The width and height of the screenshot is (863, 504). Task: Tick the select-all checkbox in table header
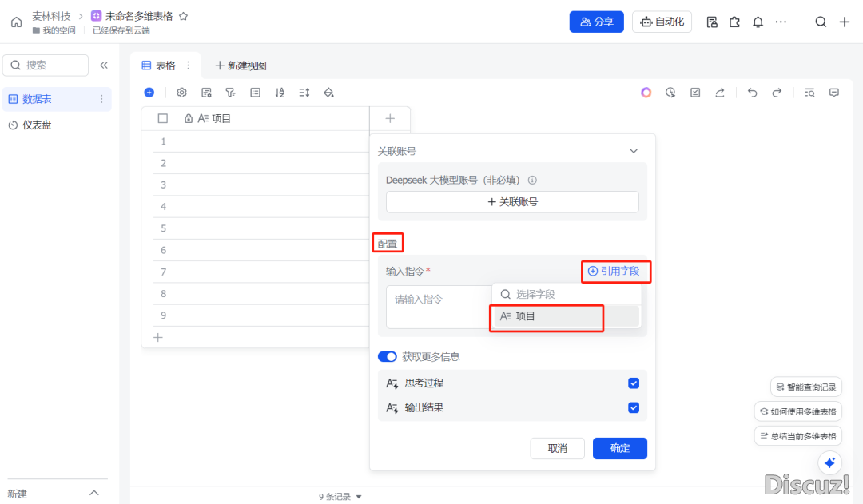coord(163,118)
